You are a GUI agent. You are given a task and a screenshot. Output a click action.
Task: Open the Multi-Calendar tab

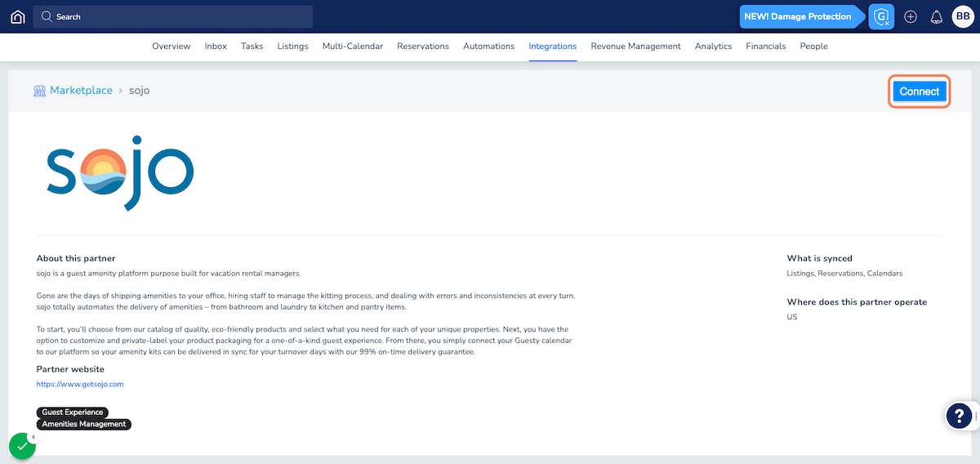352,47
